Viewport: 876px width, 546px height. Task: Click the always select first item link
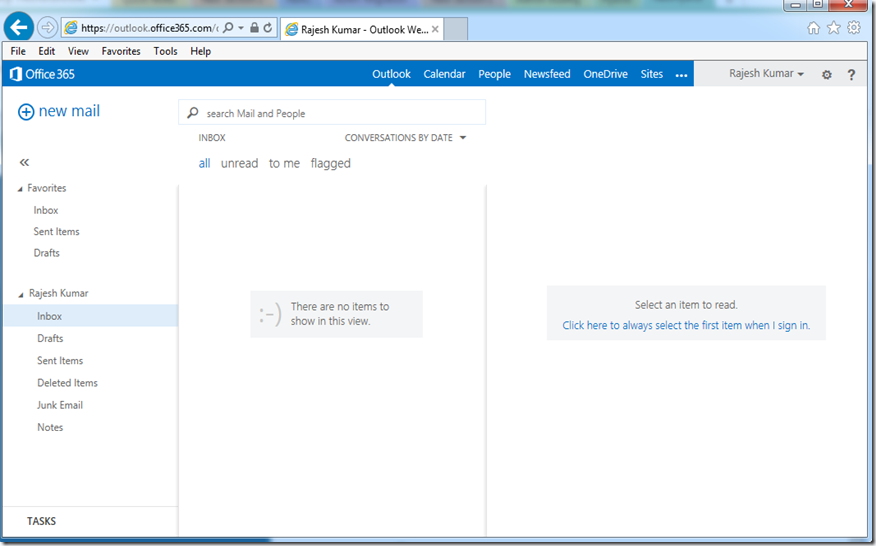(686, 325)
